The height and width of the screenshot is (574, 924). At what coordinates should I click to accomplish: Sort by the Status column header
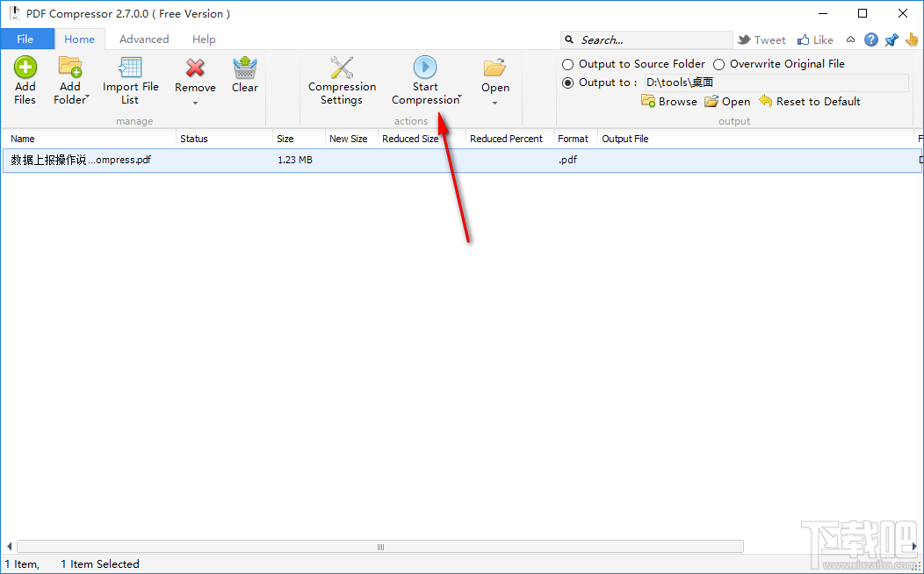pyautogui.click(x=225, y=139)
